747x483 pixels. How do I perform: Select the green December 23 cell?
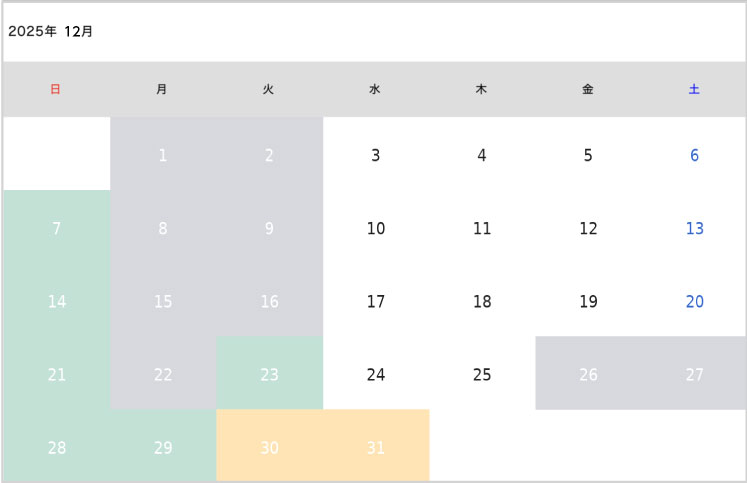pos(269,374)
